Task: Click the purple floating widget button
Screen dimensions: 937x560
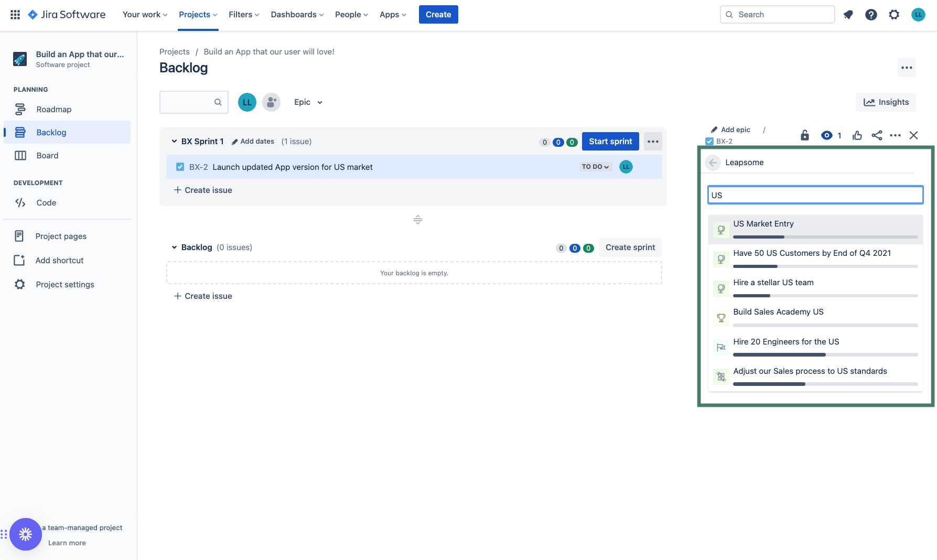Action: pos(25,534)
